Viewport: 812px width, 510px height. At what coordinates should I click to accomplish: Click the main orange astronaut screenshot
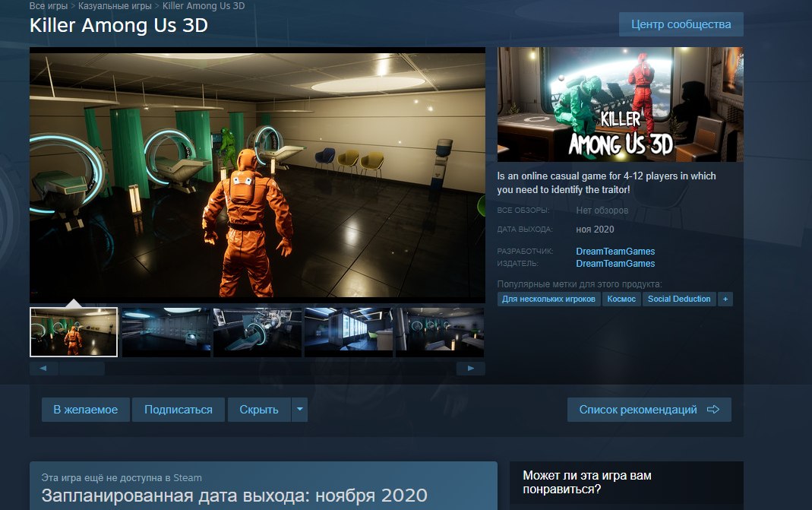point(258,175)
